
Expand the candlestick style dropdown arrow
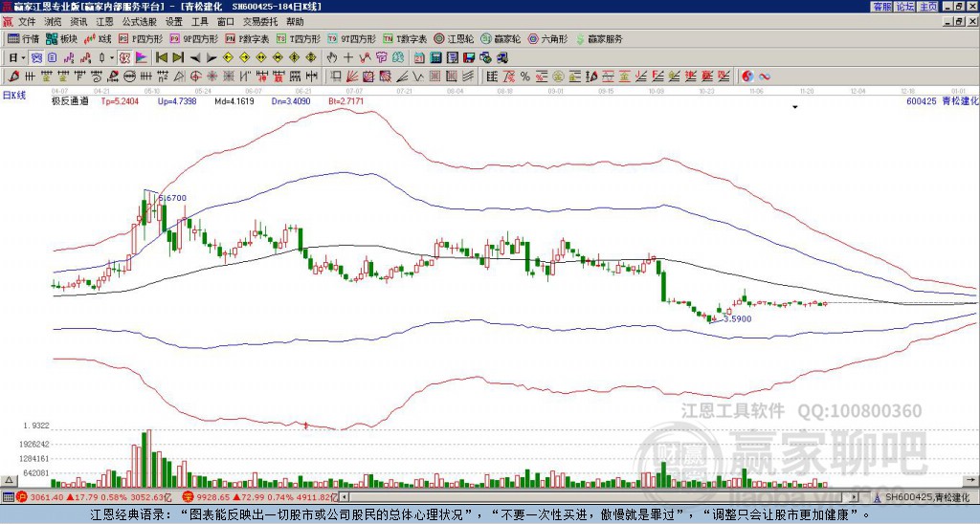(112, 57)
